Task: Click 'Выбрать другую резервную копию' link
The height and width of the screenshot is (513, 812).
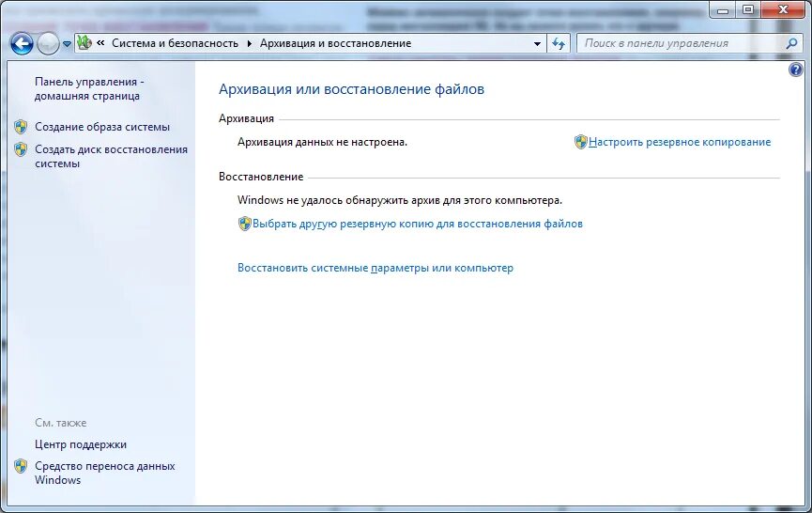Action: [x=418, y=224]
